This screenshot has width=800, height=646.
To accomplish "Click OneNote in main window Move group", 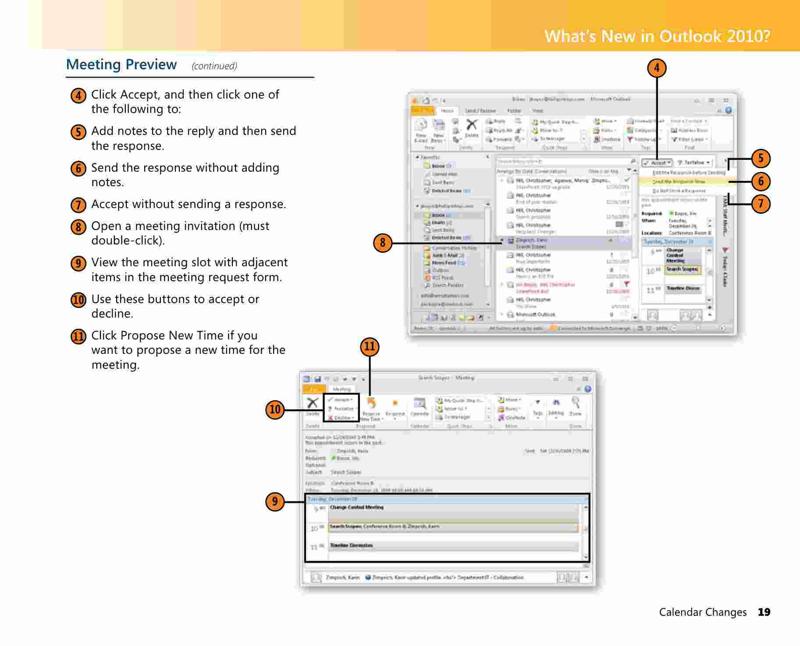I will pos(607,139).
